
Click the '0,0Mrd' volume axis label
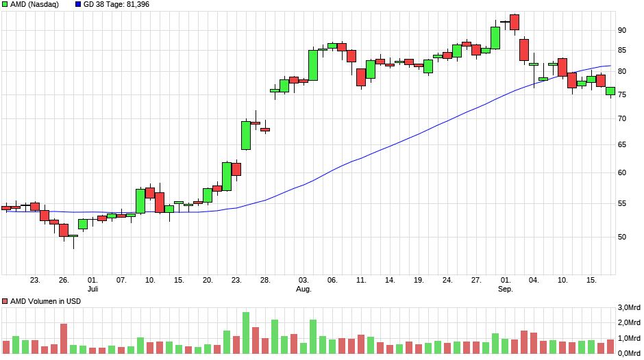pyautogui.click(x=629, y=353)
